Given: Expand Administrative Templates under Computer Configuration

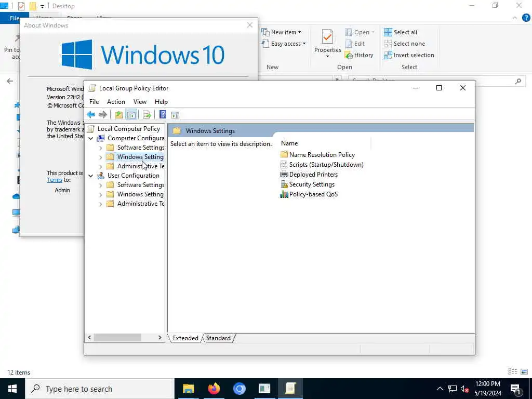Looking at the screenshot, I should (100, 167).
